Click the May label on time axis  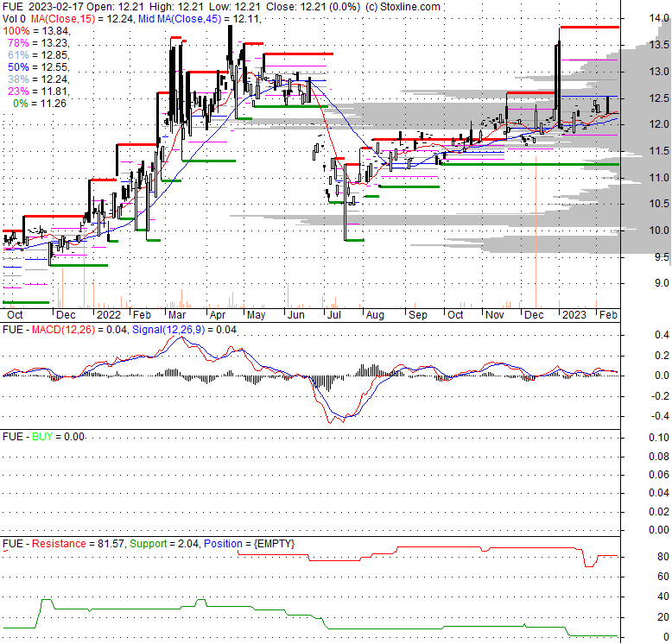point(256,315)
